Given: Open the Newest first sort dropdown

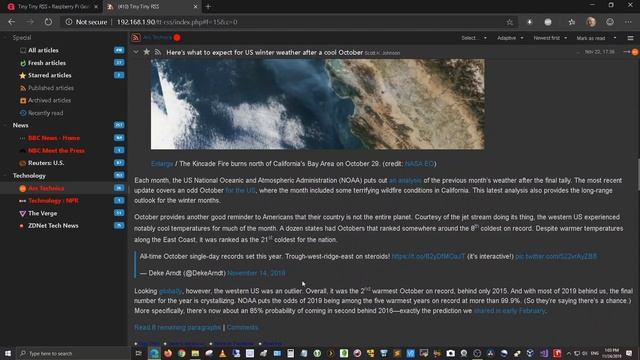Looking at the screenshot, I should [550, 38].
